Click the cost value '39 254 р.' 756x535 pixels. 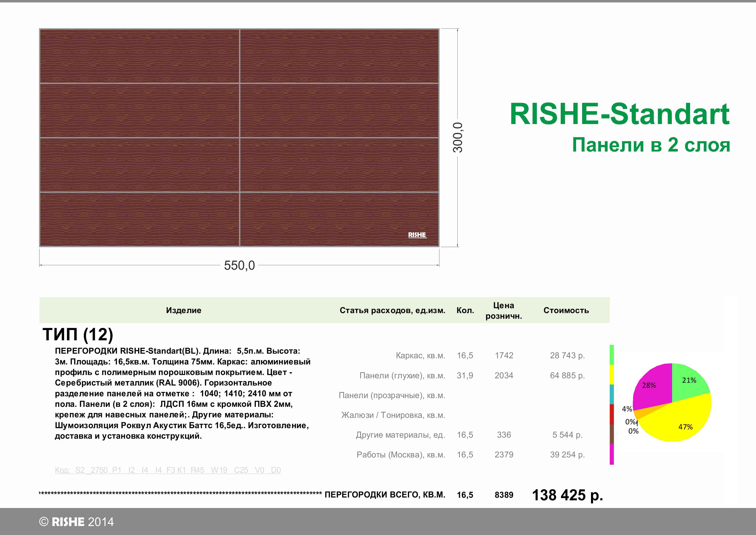[x=567, y=455]
